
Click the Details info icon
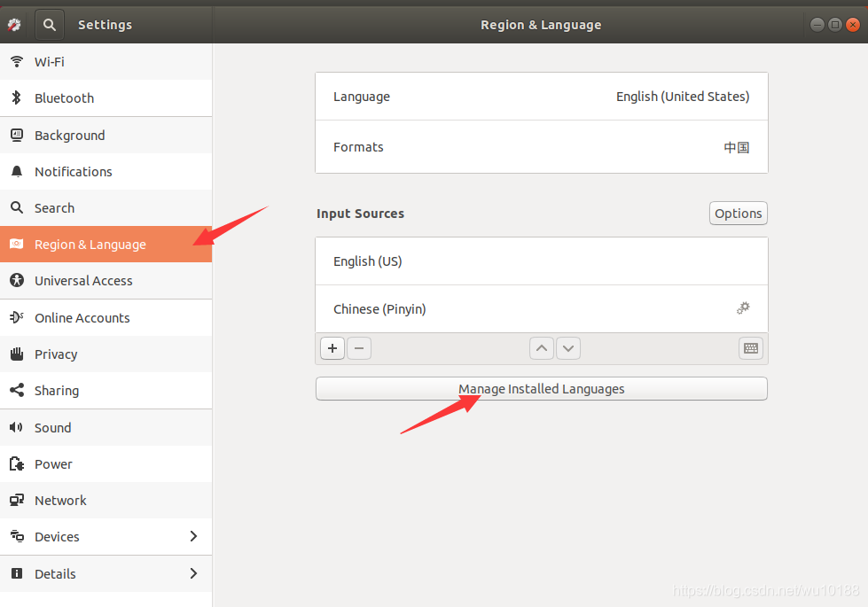tap(17, 573)
